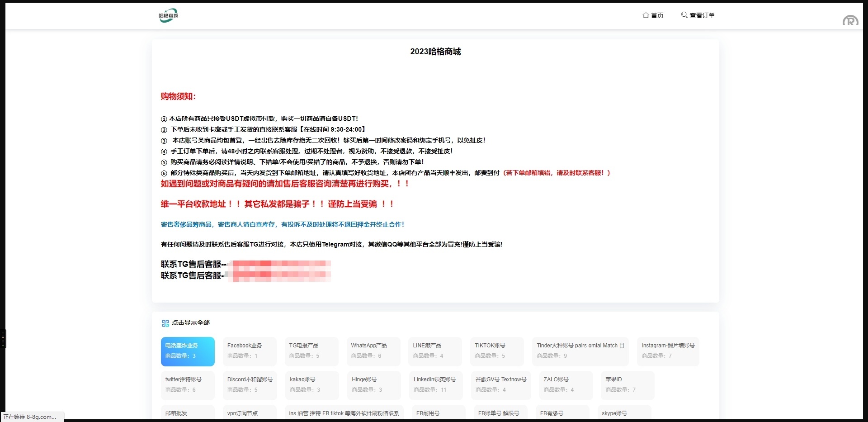The height and width of the screenshot is (422, 868).
Task: Select the Instagram-照片墙账号 category
Action: point(668,351)
